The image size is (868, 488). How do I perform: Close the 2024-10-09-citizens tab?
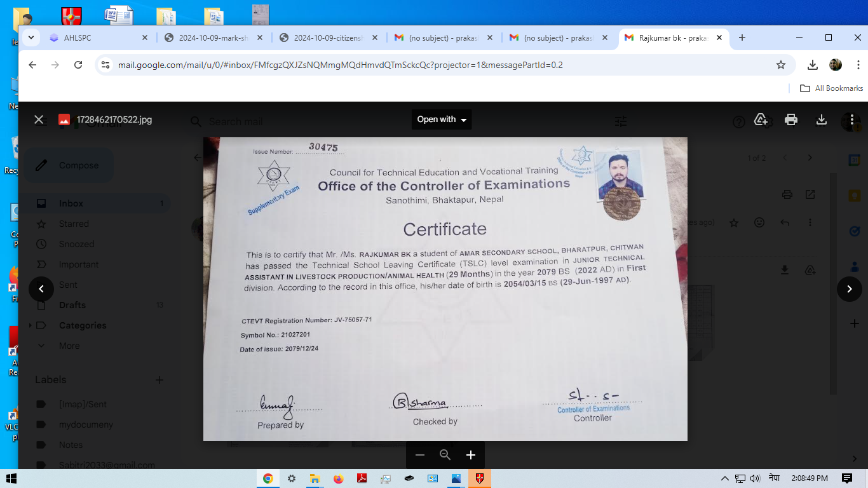coord(374,38)
